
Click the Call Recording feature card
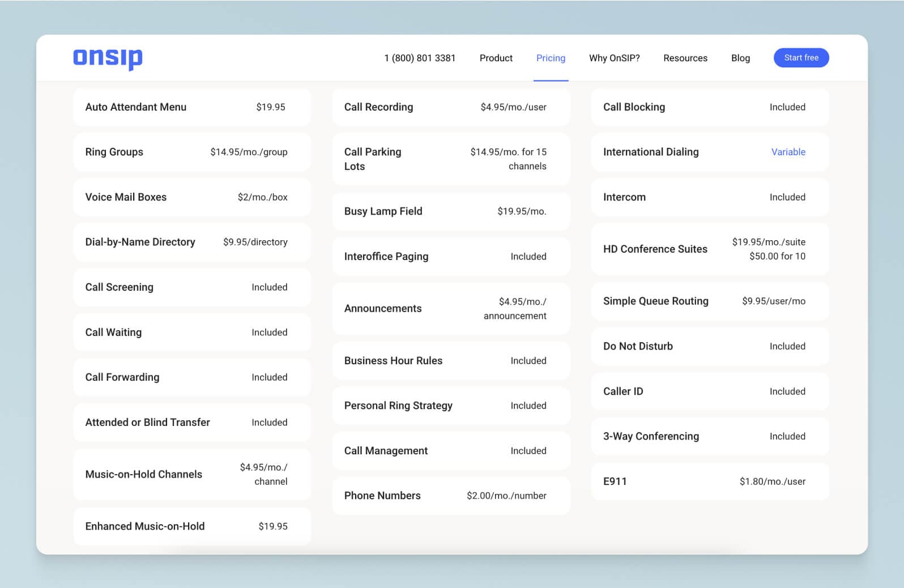(450, 107)
